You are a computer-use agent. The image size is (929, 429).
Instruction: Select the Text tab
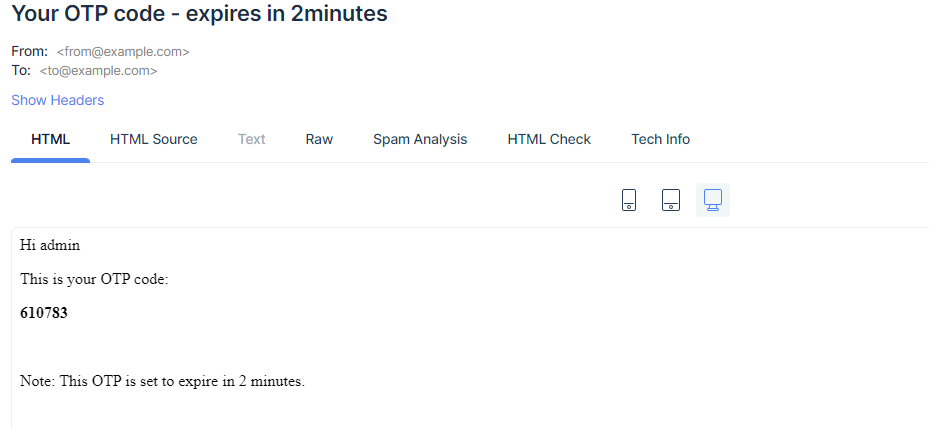pos(252,139)
